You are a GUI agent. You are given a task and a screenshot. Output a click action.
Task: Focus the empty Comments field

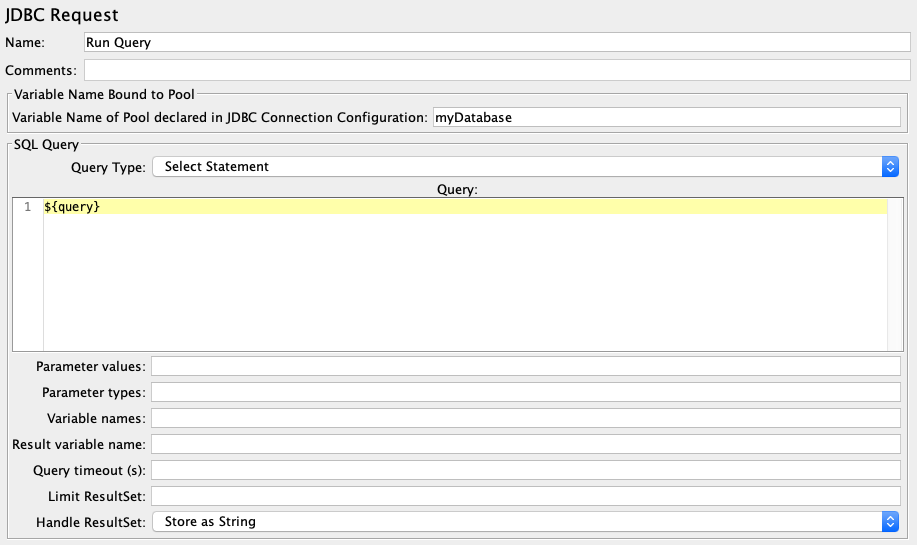[497, 70]
